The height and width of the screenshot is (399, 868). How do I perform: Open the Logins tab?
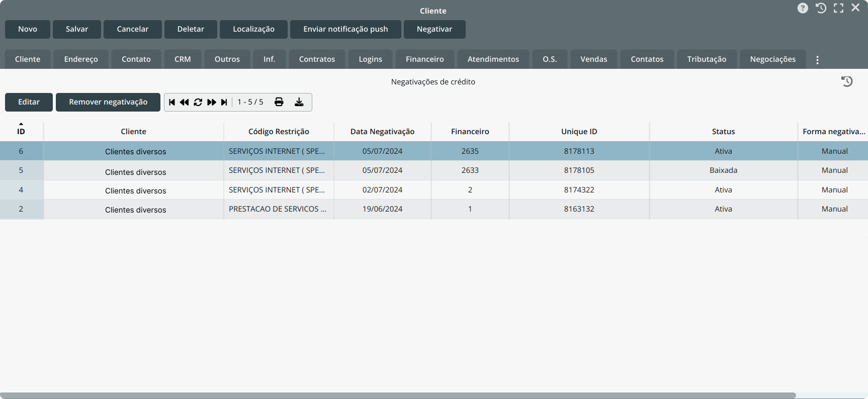(371, 59)
